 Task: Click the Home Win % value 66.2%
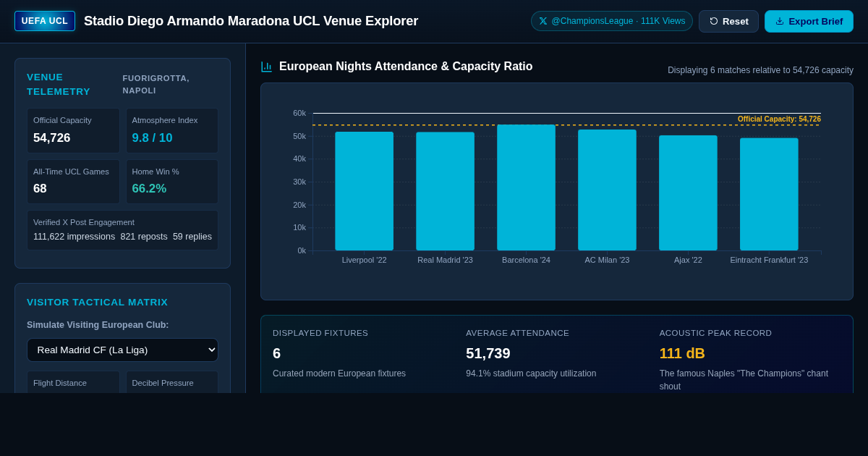click(x=149, y=188)
